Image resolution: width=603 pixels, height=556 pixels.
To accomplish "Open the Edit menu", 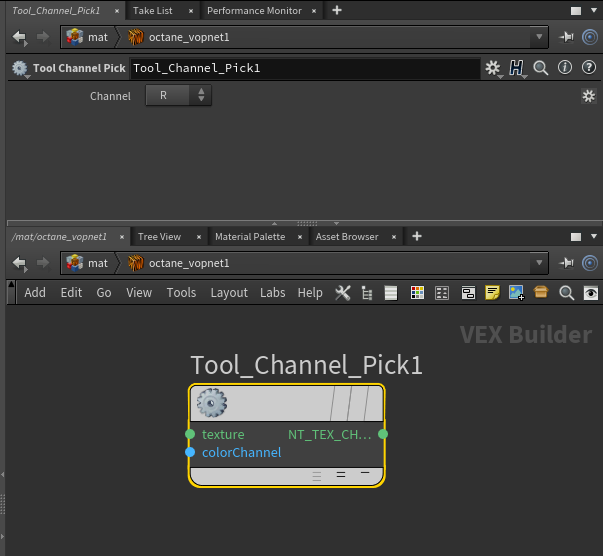I will click(71, 293).
